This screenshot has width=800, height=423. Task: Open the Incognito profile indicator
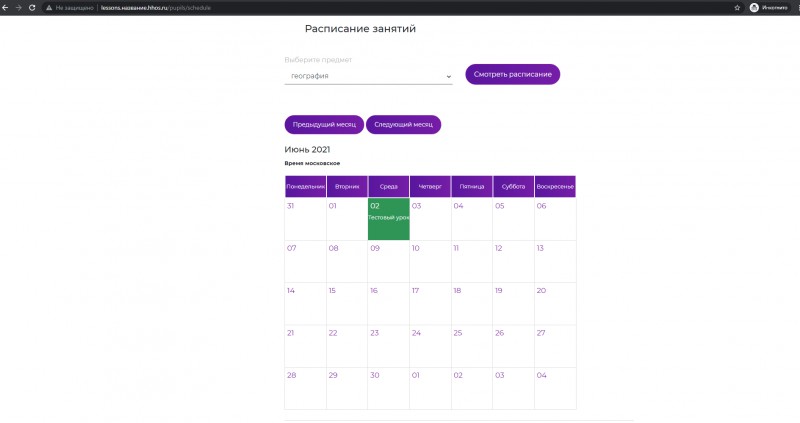click(769, 7)
